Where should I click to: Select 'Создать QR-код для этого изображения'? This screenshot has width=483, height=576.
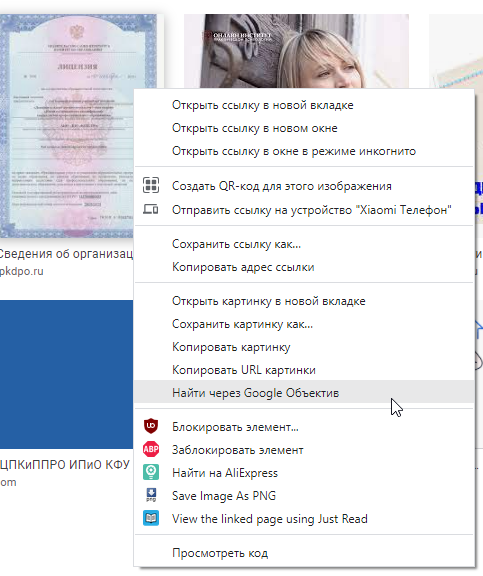pyautogui.click(x=305, y=186)
